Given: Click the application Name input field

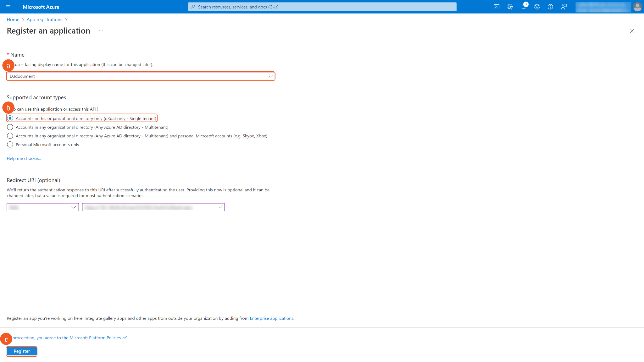Looking at the screenshot, I should (x=138, y=76).
